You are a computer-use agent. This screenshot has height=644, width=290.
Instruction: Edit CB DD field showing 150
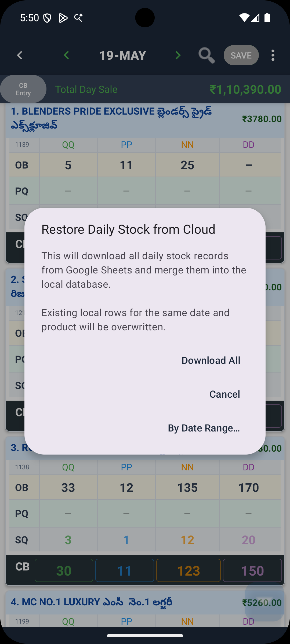click(252, 570)
